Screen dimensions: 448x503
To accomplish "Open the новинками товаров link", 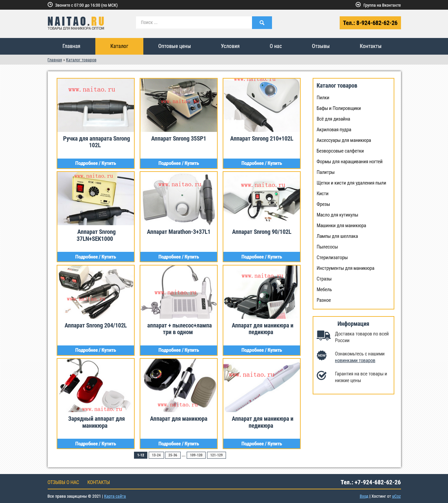I will (x=355, y=360).
